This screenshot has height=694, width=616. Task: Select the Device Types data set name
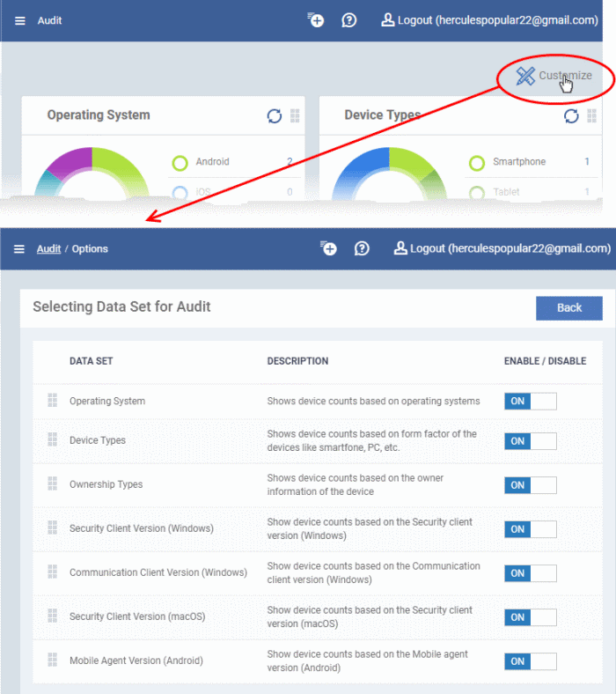pos(98,440)
